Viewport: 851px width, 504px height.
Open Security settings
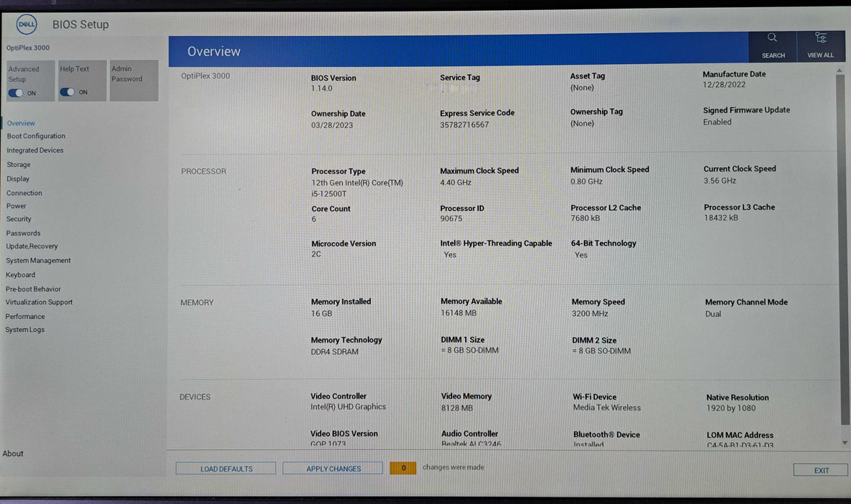[19, 219]
